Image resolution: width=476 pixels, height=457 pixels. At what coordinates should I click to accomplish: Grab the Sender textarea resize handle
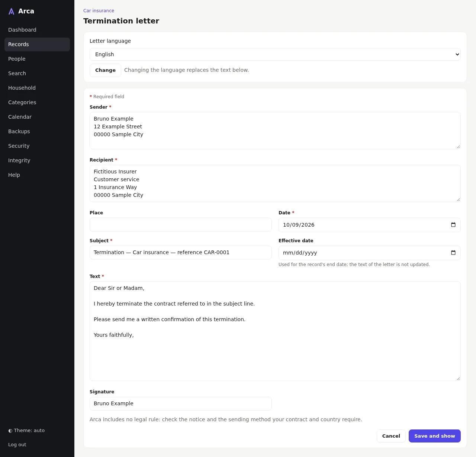tap(458, 147)
